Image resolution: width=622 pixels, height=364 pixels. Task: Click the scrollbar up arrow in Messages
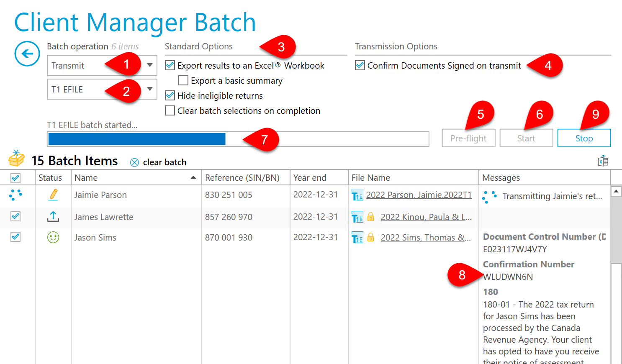pyautogui.click(x=616, y=192)
